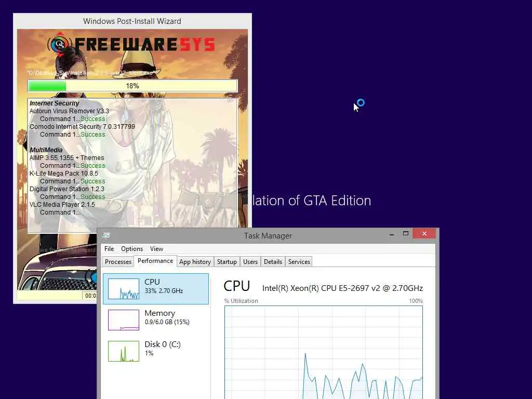Open the Startup tab

coord(227,262)
